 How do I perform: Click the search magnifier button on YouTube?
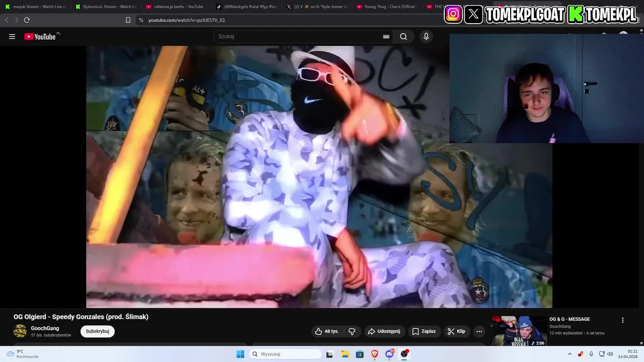pos(404,36)
